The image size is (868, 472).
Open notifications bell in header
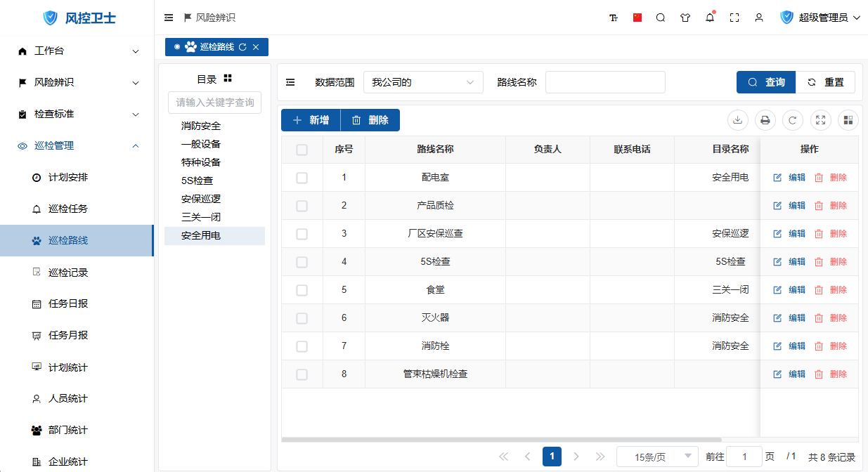pos(710,18)
